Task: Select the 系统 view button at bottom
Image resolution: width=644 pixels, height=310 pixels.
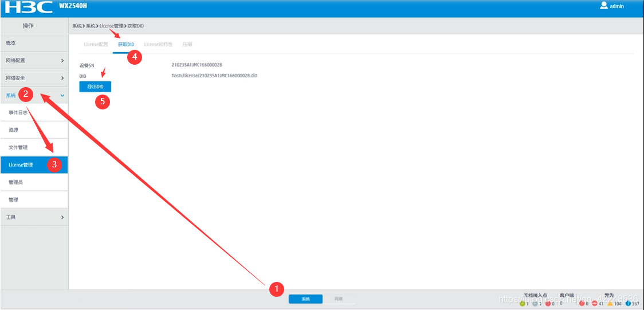Action: tap(305, 299)
